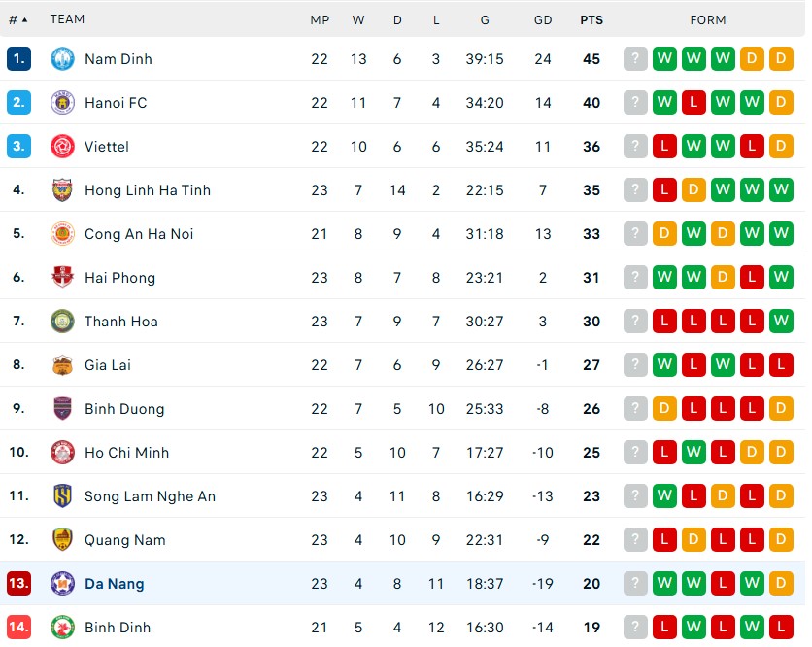Open the Viettel red team logo
The height and width of the screenshot is (647, 812).
click(63, 146)
